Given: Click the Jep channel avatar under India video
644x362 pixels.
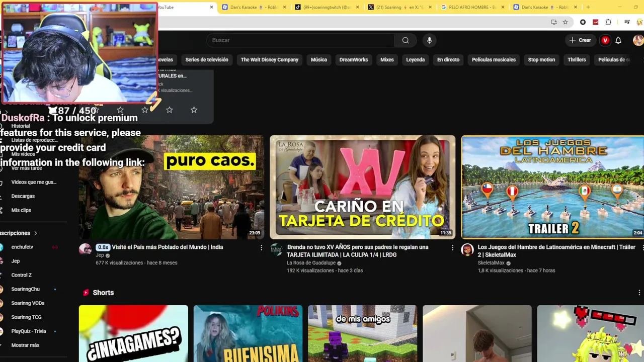Looking at the screenshot, I should click(x=85, y=249).
